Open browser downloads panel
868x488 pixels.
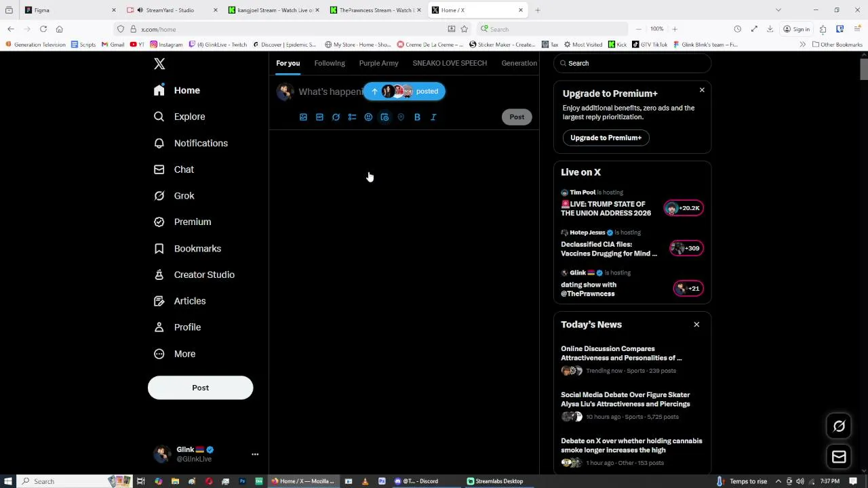click(770, 29)
